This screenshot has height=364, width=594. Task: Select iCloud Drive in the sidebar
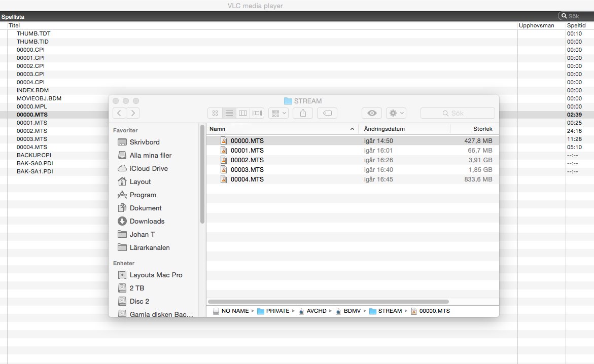click(x=148, y=168)
